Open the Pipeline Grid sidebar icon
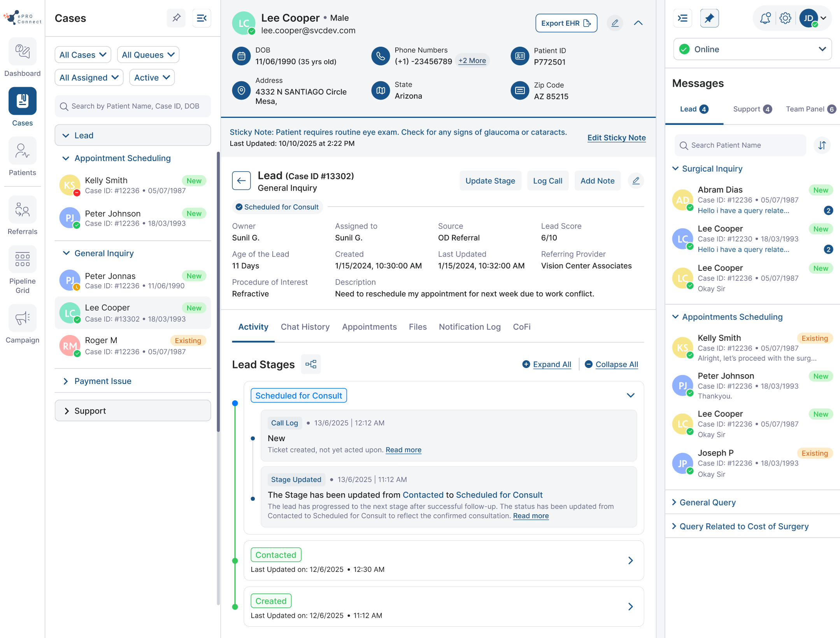The image size is (840, 638). tap(22, 259)
